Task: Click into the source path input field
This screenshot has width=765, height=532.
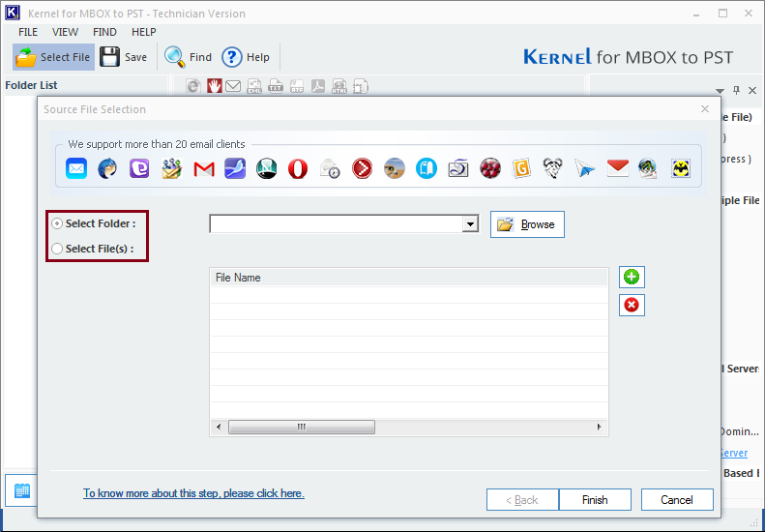Action: [337, 224]
